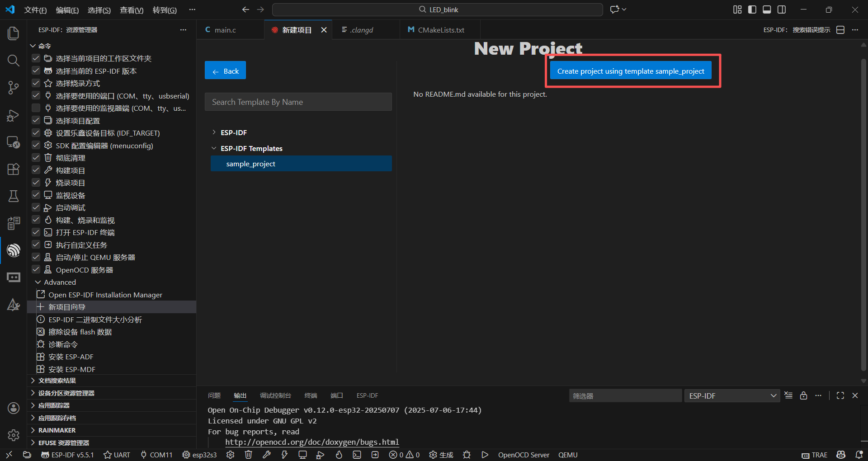Image resolution: width=868 pixels, height=461 pixels.
Task: Open the Extensions view in activity bar
Action: click(x=14, y=169)
